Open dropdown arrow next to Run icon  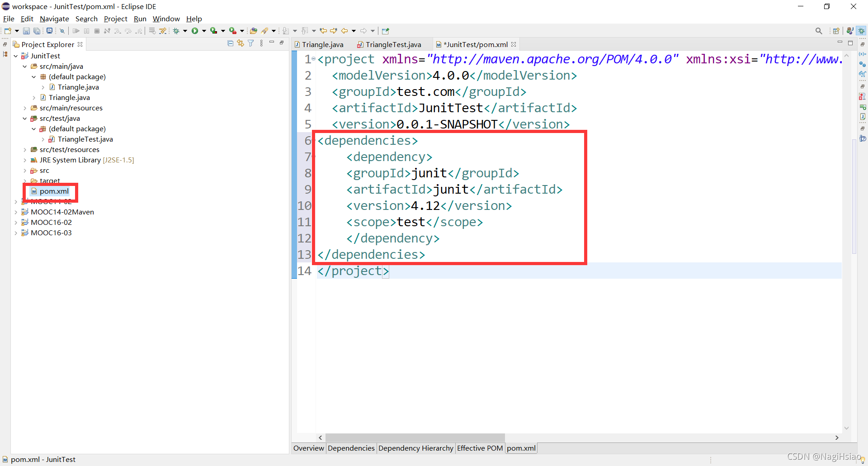tap(204, 31)
